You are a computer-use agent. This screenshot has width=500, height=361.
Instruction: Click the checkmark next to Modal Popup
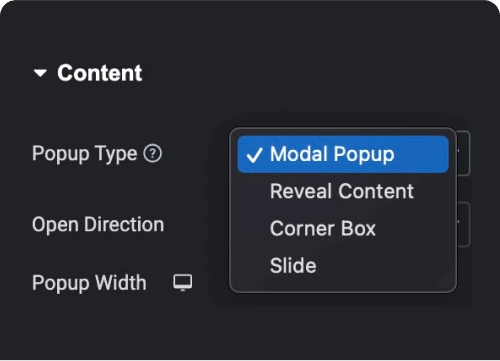coord(254,155)
